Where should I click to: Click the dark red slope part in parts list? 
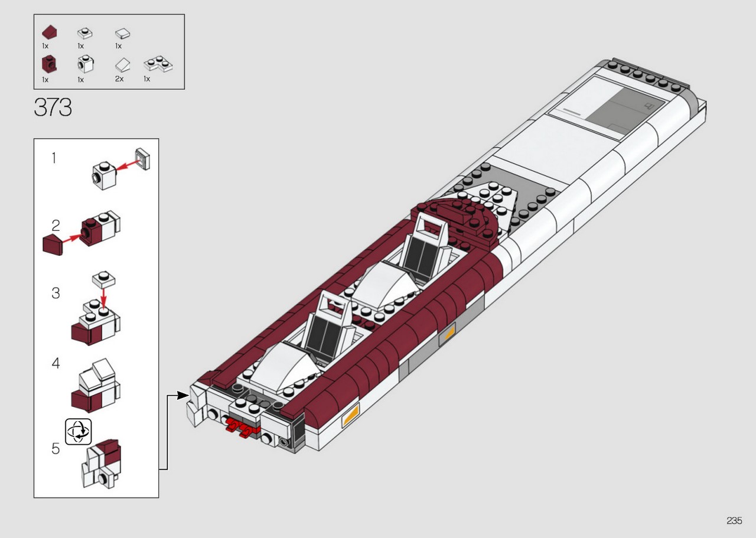[x=50, y=32]
